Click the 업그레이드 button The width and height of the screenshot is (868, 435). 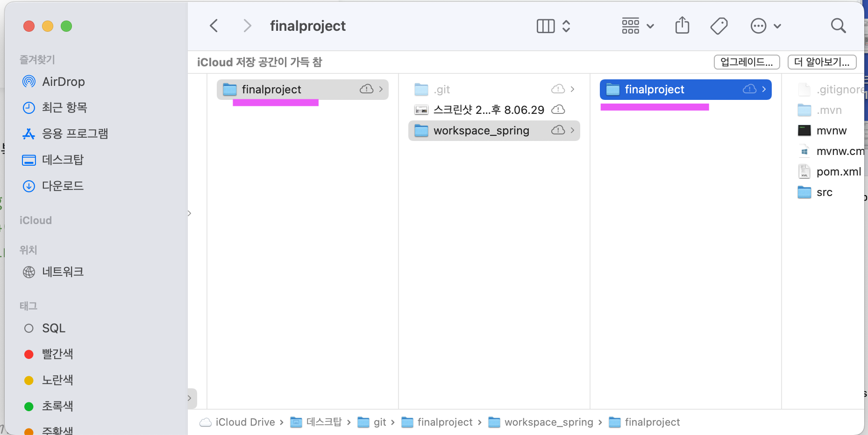747,62
